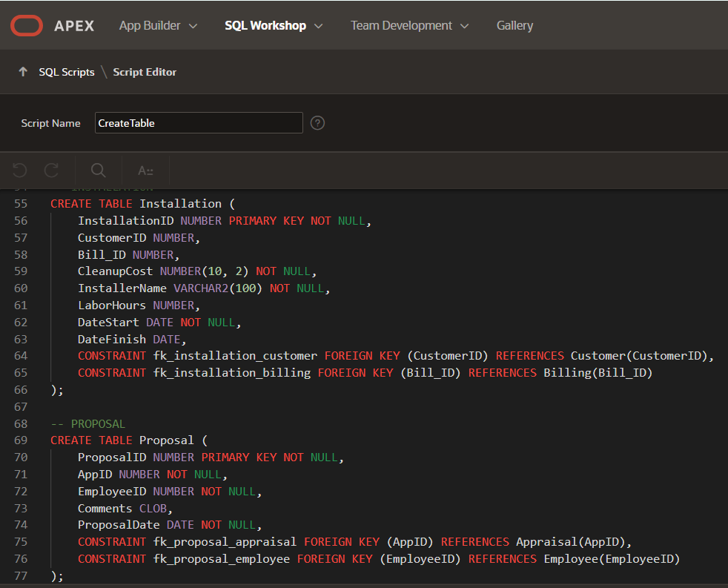This screenshot has width=728, height=588.
Task: Click 'CREATE TABLE Installation (' code line
Action: [143, 204]
